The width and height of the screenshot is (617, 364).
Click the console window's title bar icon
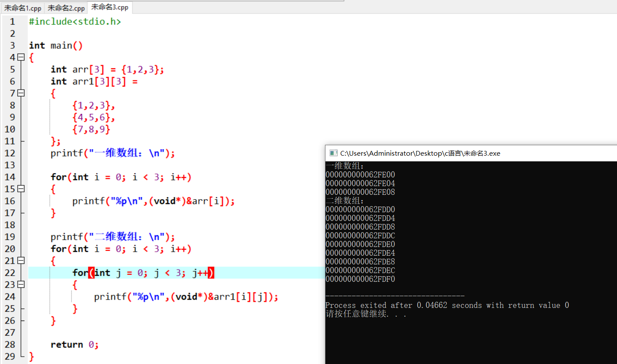coord(333,153)
